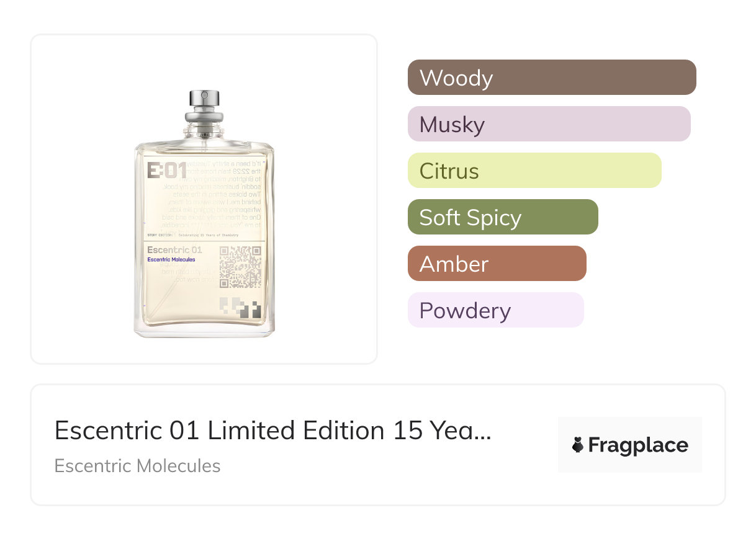Open the Escentric 01 Limited Edition title
756x536 pixels.
273,431
